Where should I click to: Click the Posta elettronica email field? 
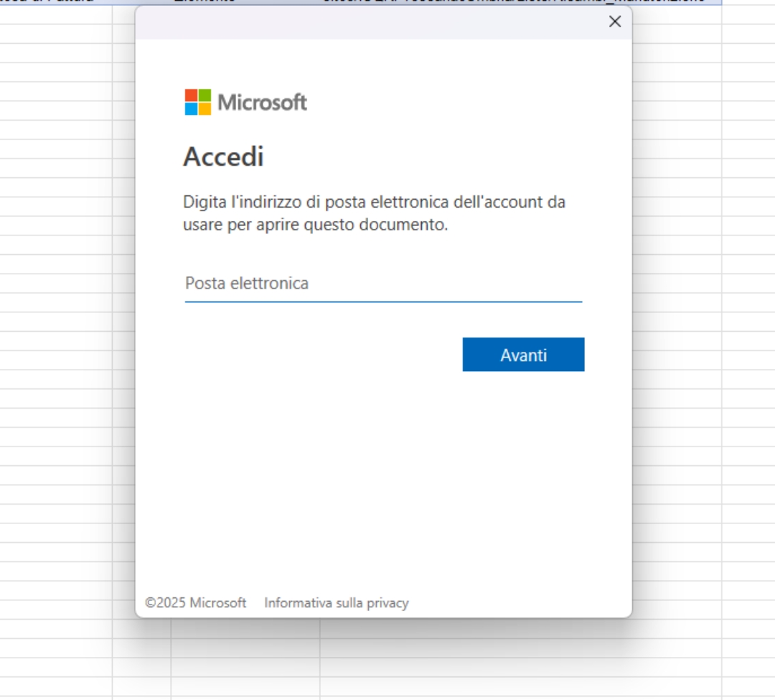coord(383,284)
